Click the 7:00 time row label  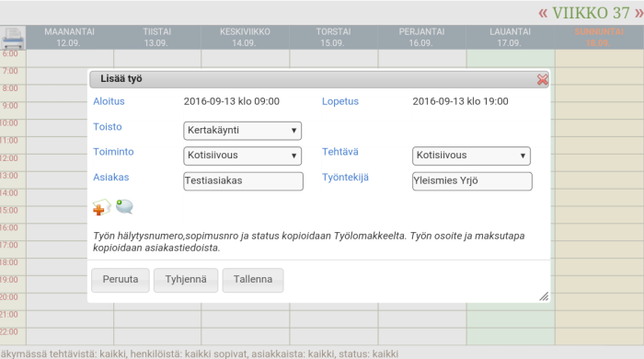click(x=10, y=71)
